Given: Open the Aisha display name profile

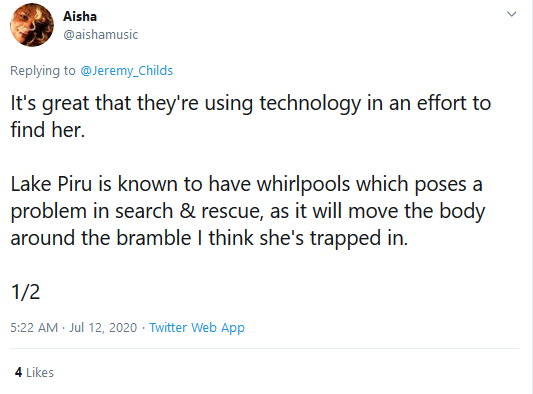Looking at the screenshot, I should pyautogui.click(x=80, y=16).
